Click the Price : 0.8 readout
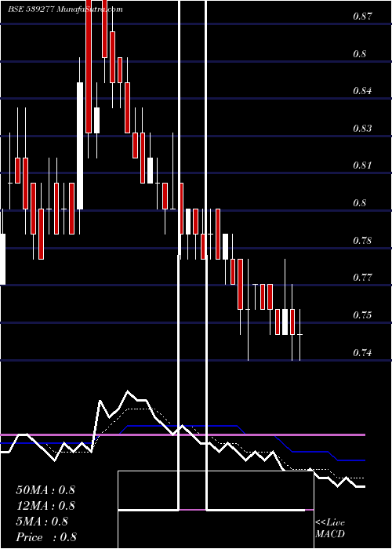This screenshot has width=392, height=549. coord(46,537)
